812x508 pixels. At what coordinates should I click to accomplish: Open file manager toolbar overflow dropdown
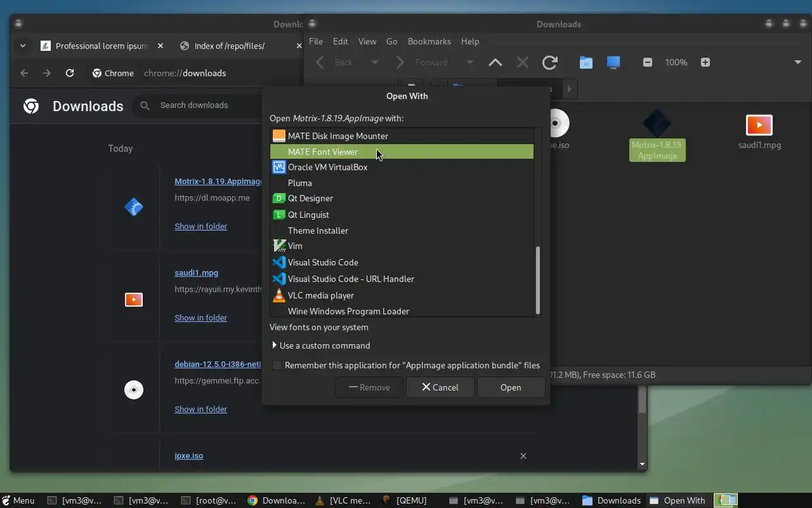(798, 62)
